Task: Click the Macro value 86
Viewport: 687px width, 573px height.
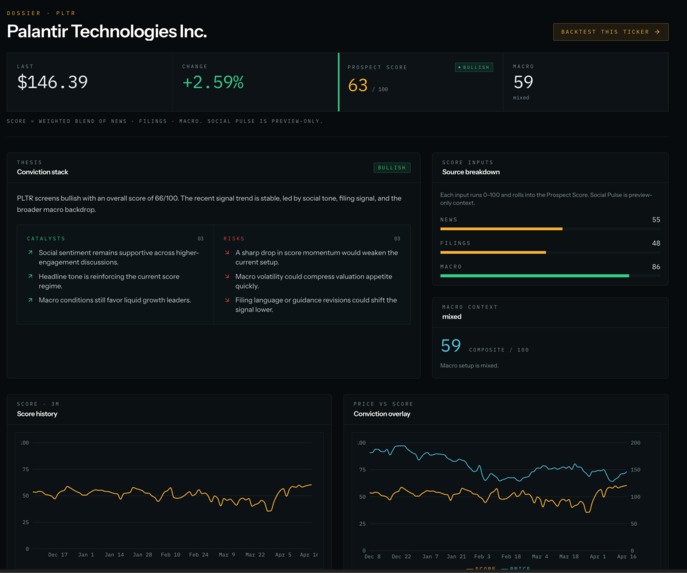Action: [x=656, y=267]
